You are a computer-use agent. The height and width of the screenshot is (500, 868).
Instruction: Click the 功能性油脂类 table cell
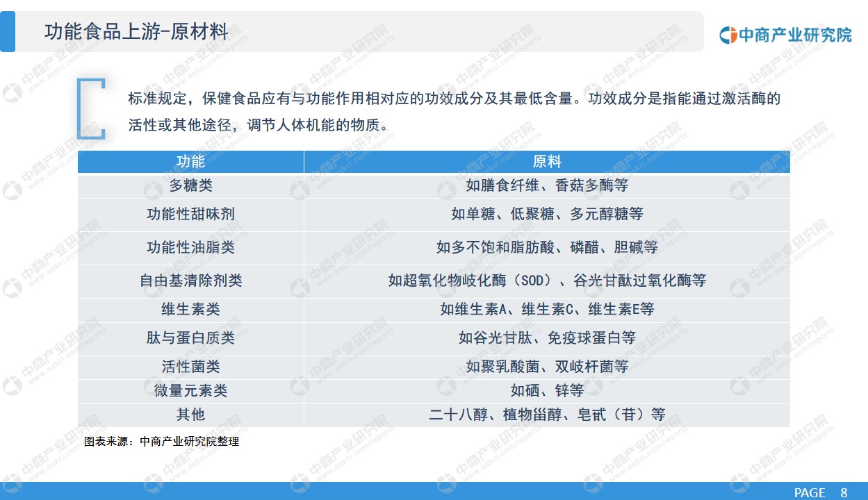click(x=190, y=248)
